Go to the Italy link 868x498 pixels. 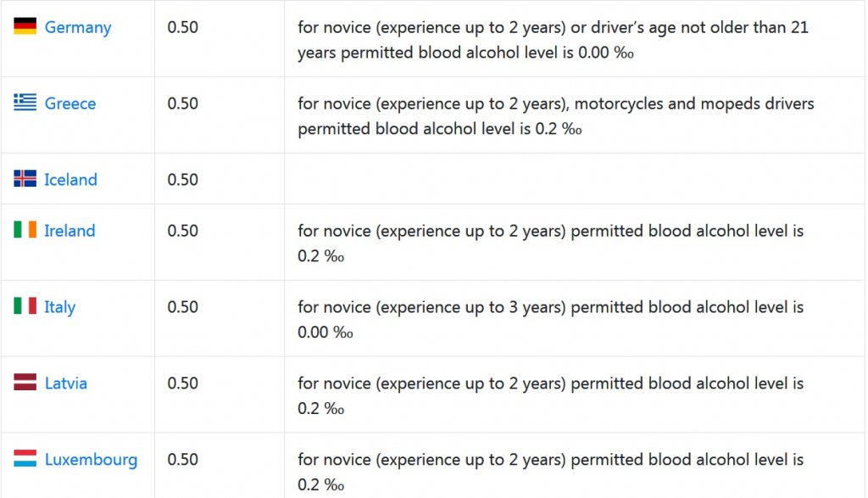tap(59, 307)
